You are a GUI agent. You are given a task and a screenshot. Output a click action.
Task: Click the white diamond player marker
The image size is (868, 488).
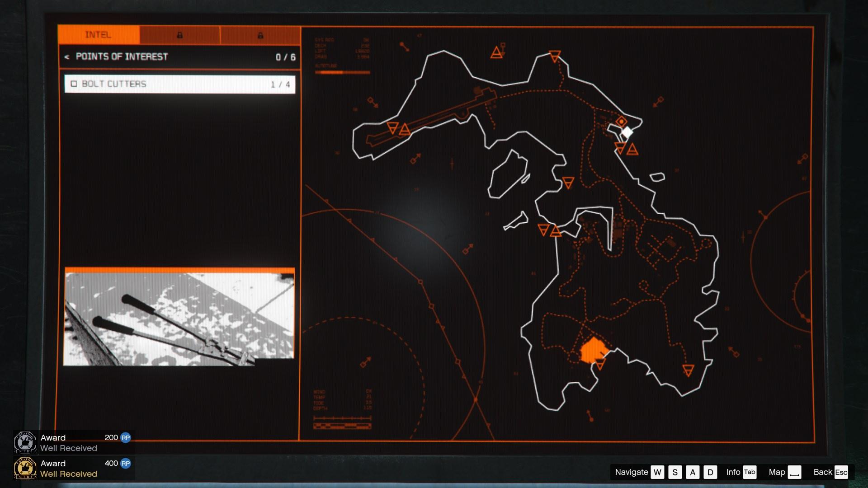coord(627,132)
